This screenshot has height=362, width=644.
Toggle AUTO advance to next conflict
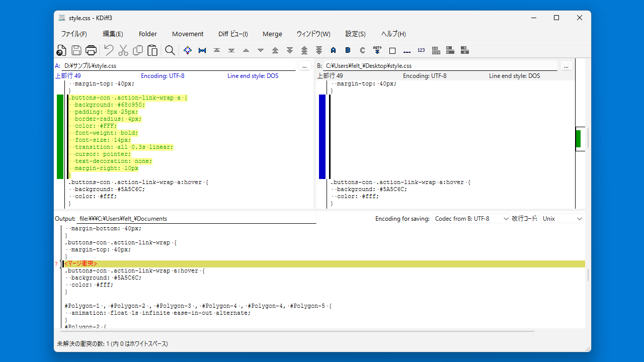point(377,50)
